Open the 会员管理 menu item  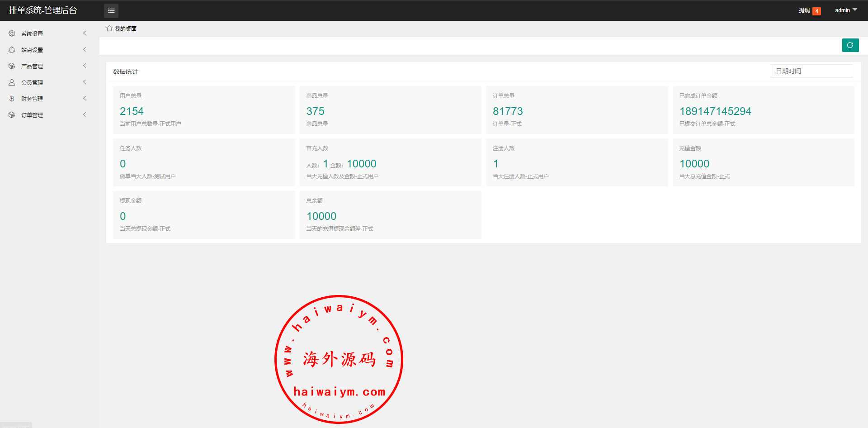(x=32, y=82)
